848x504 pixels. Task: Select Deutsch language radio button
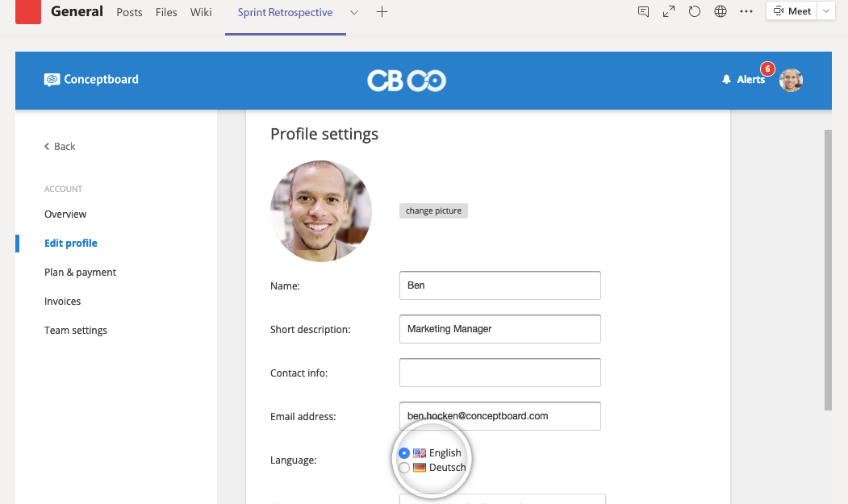[404, 468]
